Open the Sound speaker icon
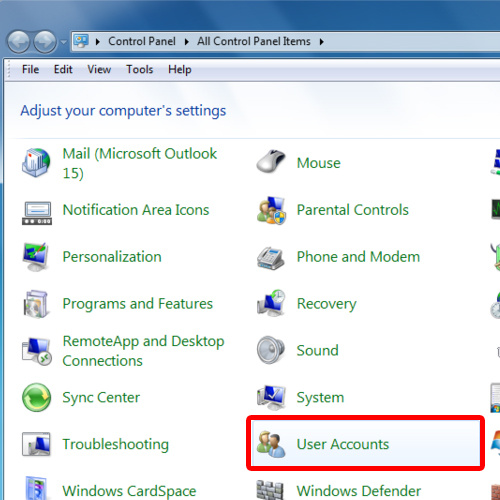500x500 pixels. pos(271,350)
